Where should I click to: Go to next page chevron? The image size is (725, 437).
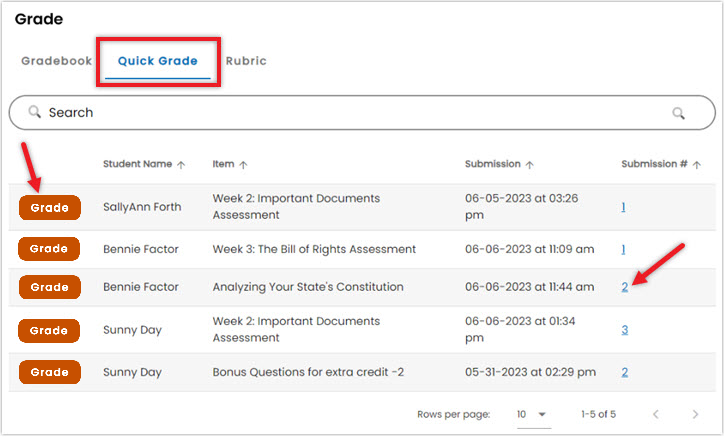695,414
